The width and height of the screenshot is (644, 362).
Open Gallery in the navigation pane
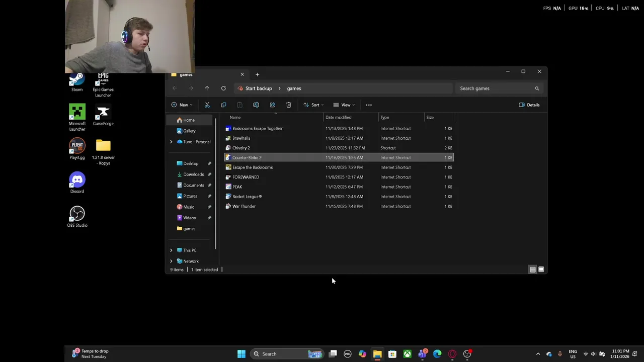coord(190,131)
